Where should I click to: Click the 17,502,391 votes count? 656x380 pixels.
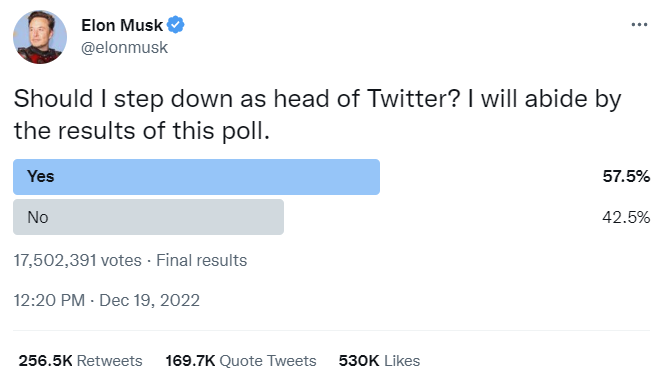pyautogui.click(x=77, y=260)
